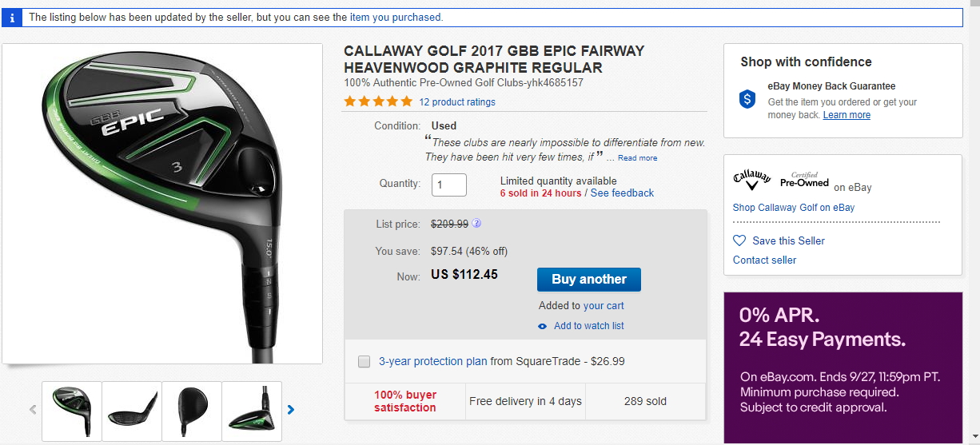Viewport: 980px width, 445px height.
Task: Click the blue info icon in the notice bar
Action: [x=11, y=18]
